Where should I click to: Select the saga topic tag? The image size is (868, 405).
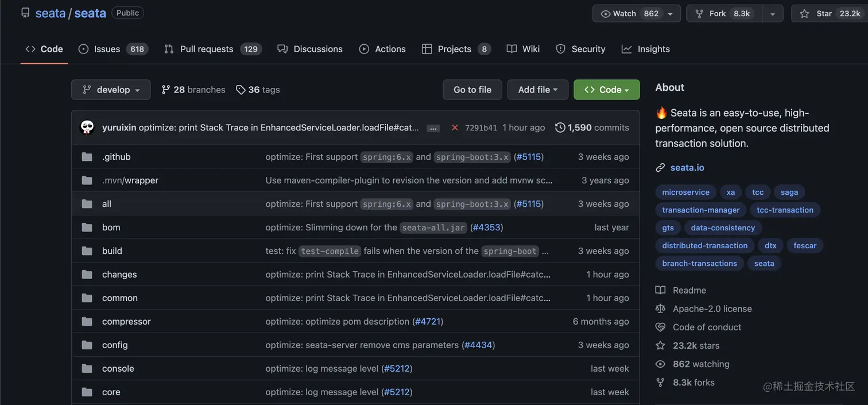[789, 192]
